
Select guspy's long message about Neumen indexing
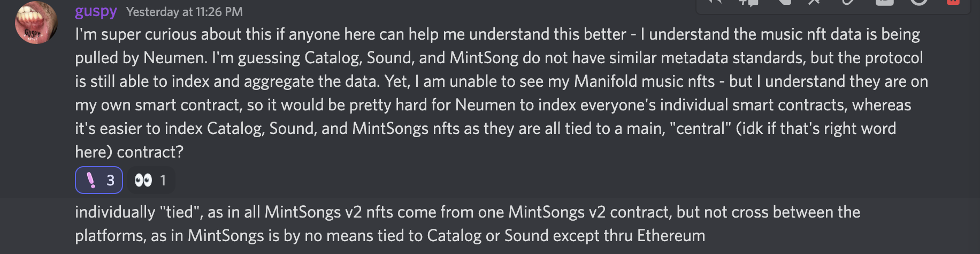502,93
